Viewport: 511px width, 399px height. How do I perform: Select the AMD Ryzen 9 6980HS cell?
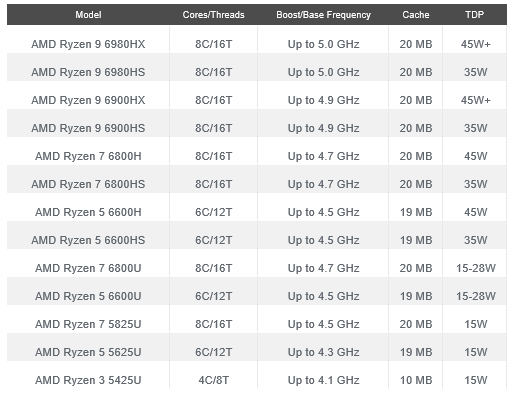88,72
